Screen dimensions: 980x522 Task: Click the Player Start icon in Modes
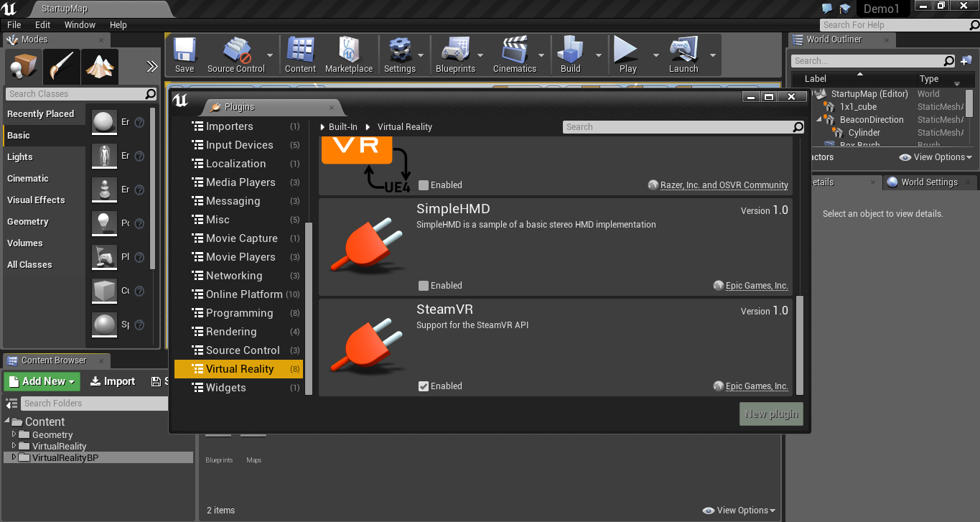click(105, 257)
